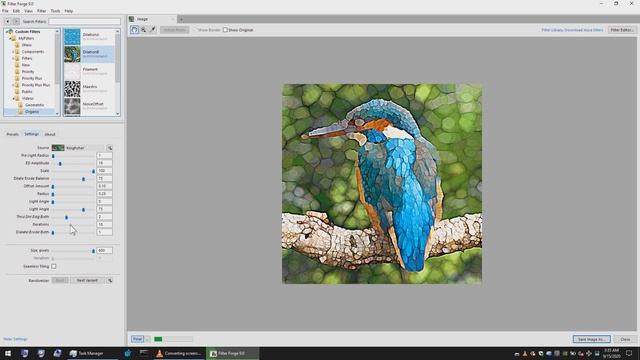Click the Dilate Erode Balance slider handle
Screen dimensions: 640x360
[83, 179]
